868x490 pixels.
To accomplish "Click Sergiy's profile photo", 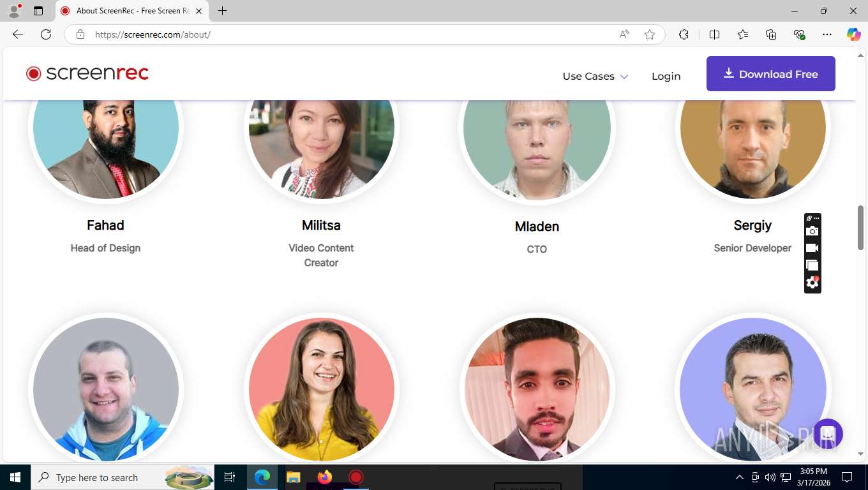I will (753, 150).
